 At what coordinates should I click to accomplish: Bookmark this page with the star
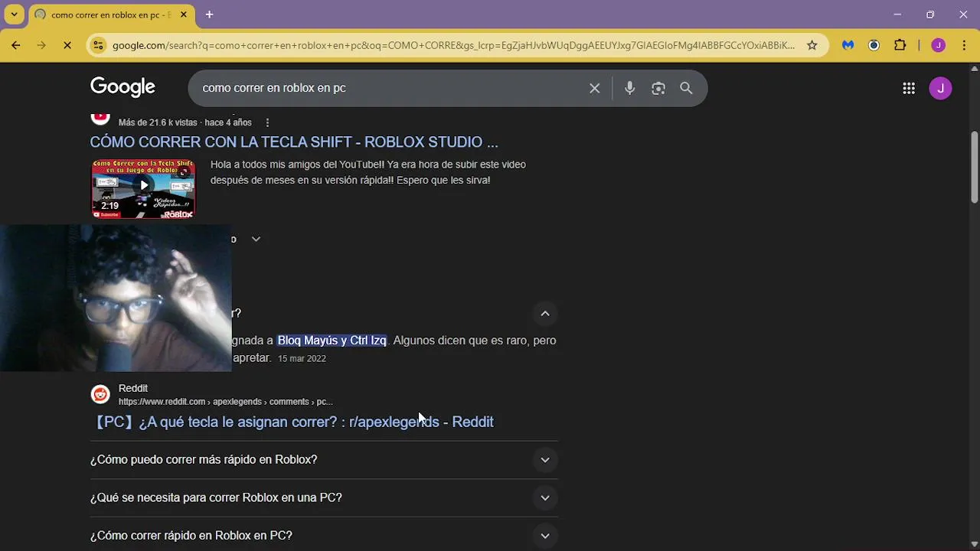(812, 45)
